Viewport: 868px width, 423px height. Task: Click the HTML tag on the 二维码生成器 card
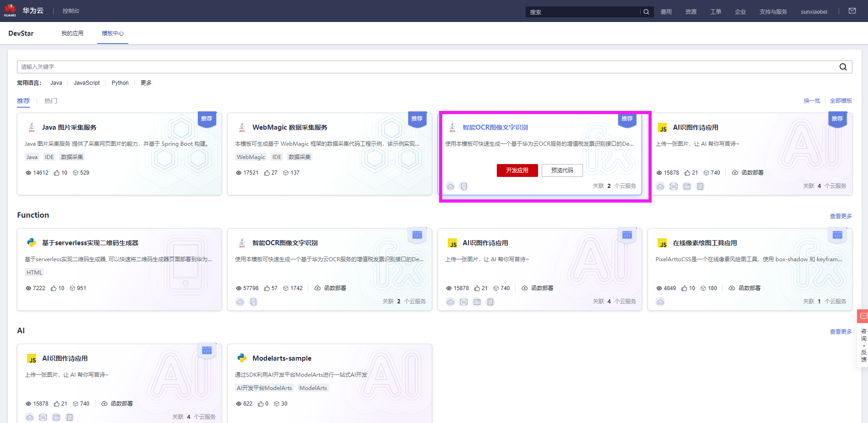[34, 273]
